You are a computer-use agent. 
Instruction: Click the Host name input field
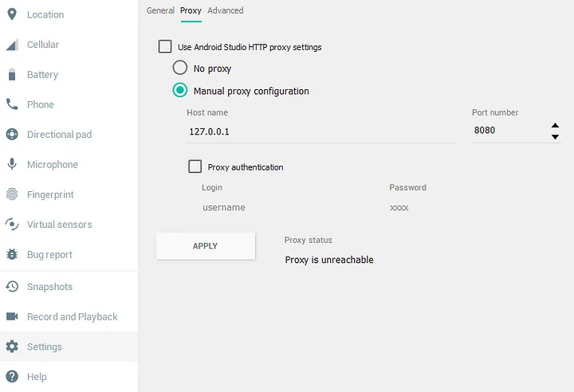point(320,131)
